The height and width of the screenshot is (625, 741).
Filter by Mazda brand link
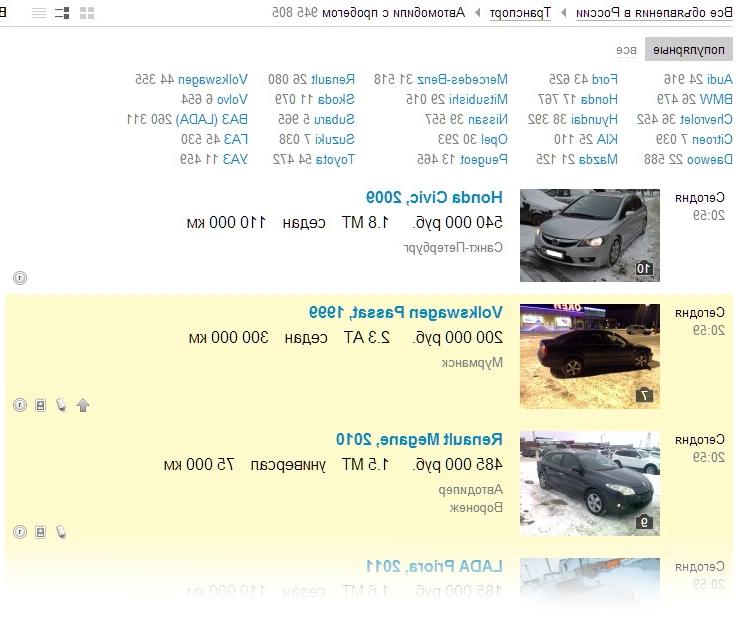pos(598,160)
